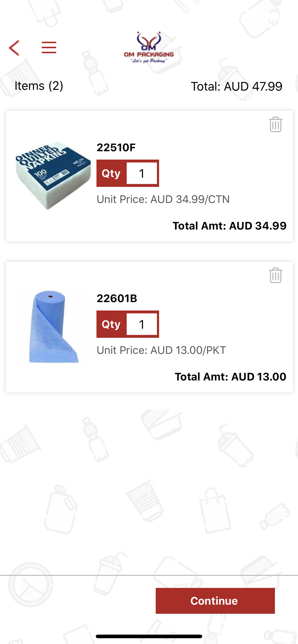The width and height of the screenshot is (298, 644).
Task: Tap the product code 22510F
Action: (x=116, y=147)
